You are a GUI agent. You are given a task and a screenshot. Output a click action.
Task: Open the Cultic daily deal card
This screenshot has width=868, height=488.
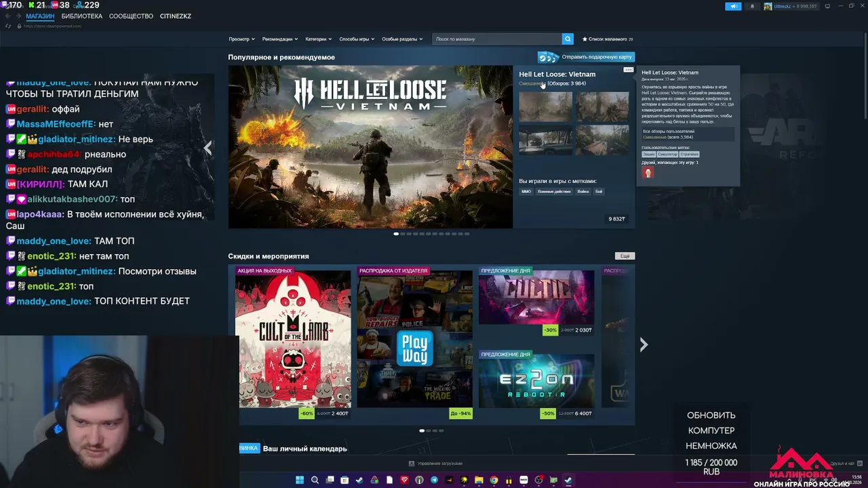click(536, 302)
